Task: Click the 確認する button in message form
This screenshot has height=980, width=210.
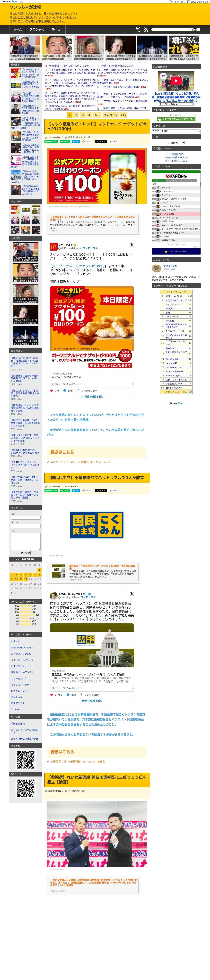Action: [x=26, y=553]
